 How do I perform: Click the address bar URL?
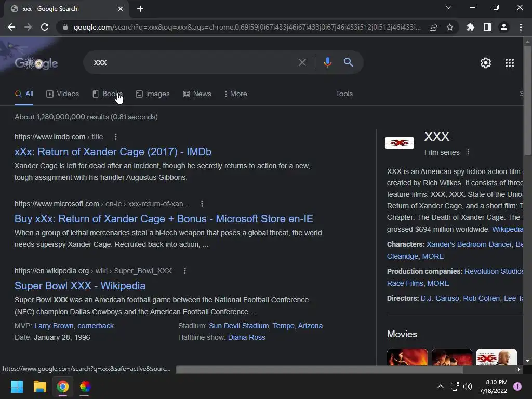[x=247, y=27]
